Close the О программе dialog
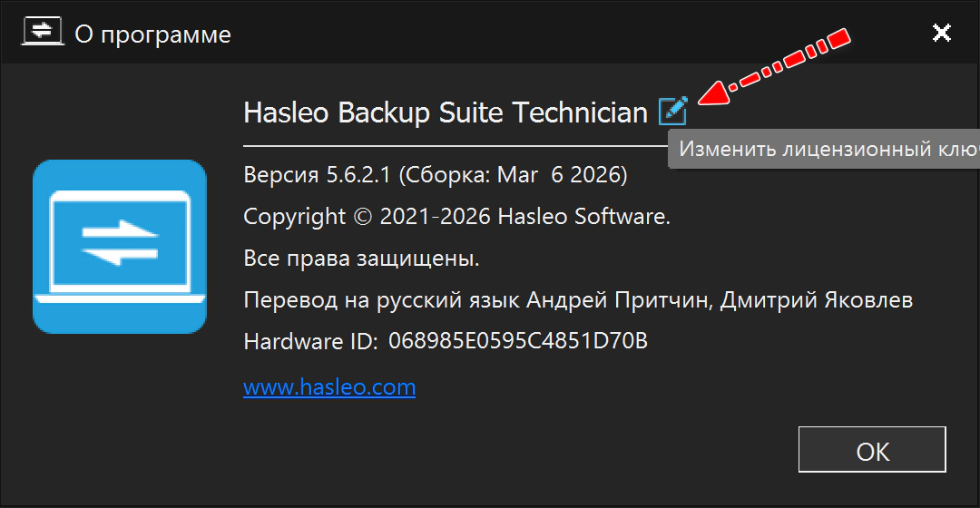980x508 pixels. pos(942,34)
